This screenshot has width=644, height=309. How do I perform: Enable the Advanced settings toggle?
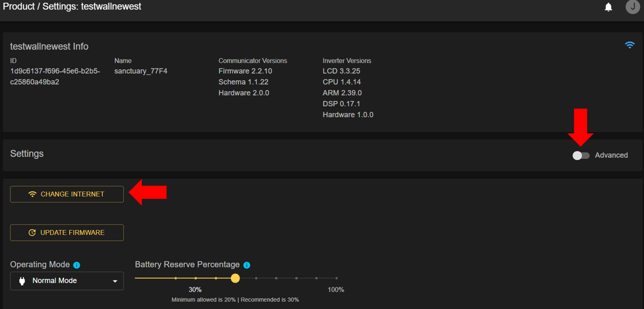coord(581,156)
